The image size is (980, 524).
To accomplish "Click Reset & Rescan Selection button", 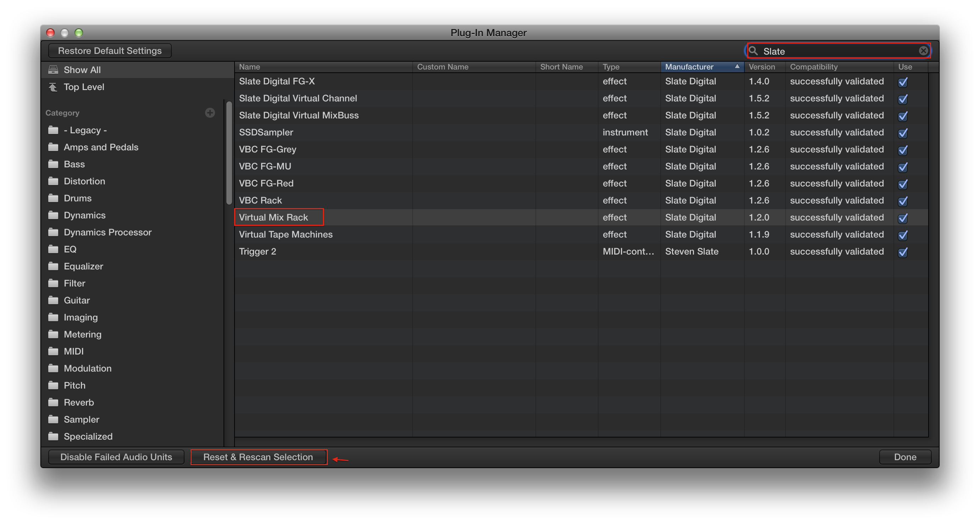I will 258,457.
